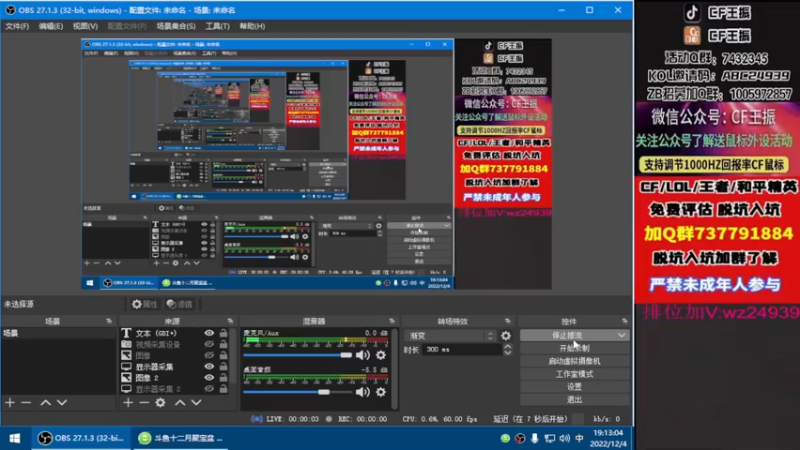Click the 开始录制 button
This screenshot has height=450, width=800.
tap(574, 348)
